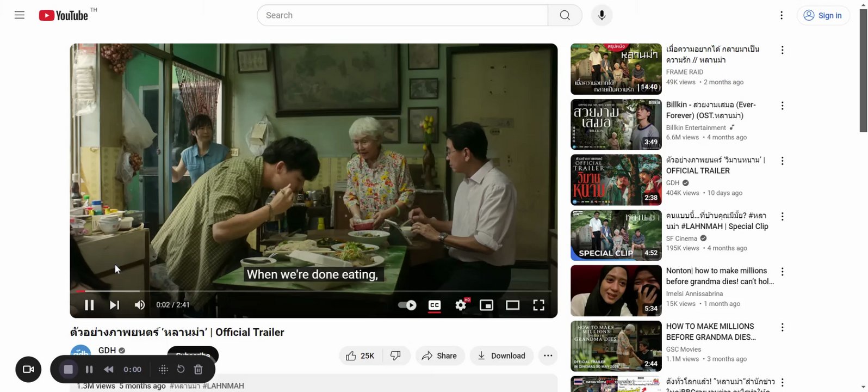Open the top-bar settings kebab menu
868x392 pixels.
[x=782, y=15]
